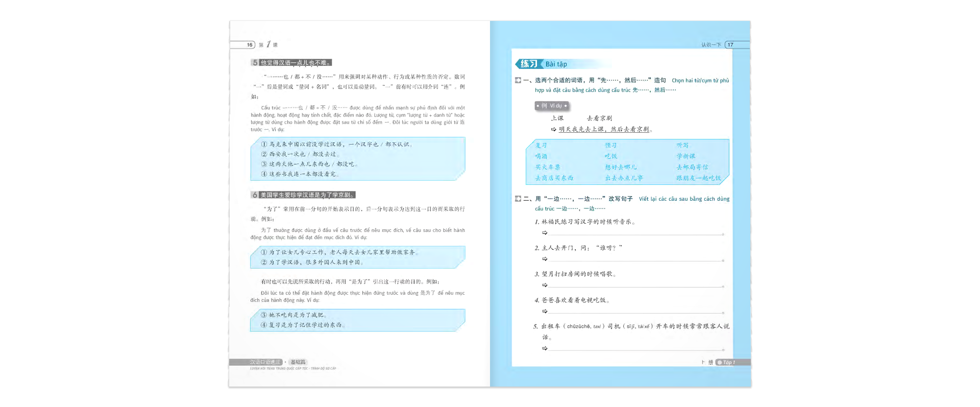Click the Tập 1 volume label

[728, 363]
